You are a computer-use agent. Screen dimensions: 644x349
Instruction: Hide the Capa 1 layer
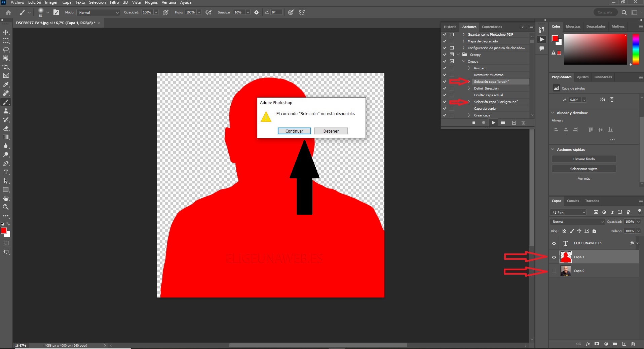click(x=554, y=257)
